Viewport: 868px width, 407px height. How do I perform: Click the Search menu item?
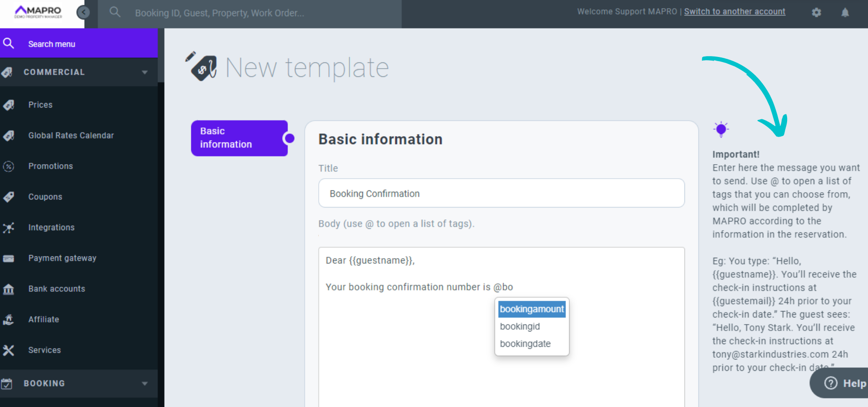click(x=52, y=43)
